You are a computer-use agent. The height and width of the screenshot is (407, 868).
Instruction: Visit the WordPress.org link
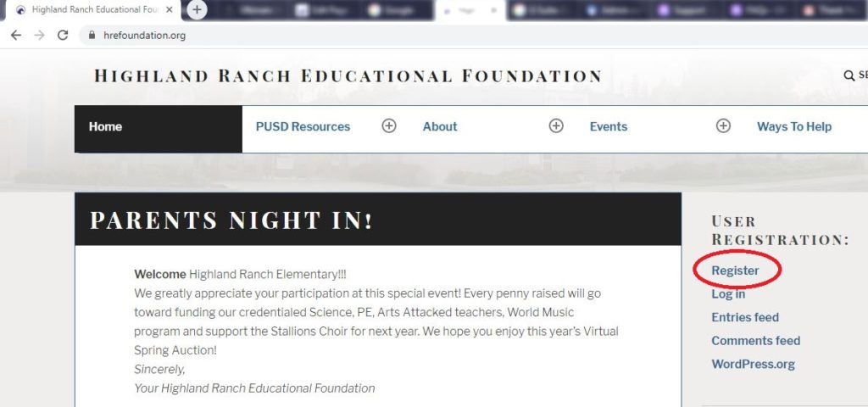tap(753, 365)
